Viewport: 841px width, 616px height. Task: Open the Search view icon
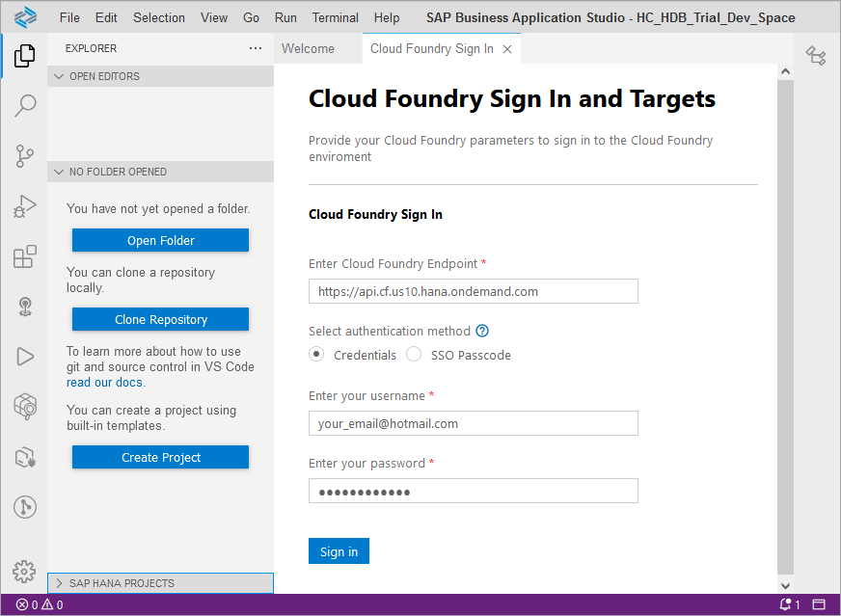coord(25,106)
